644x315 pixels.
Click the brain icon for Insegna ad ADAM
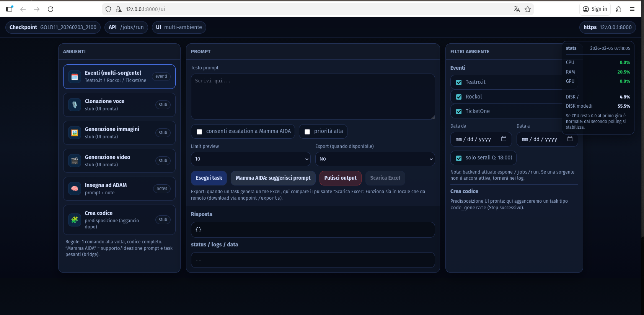tap(75, 189)
